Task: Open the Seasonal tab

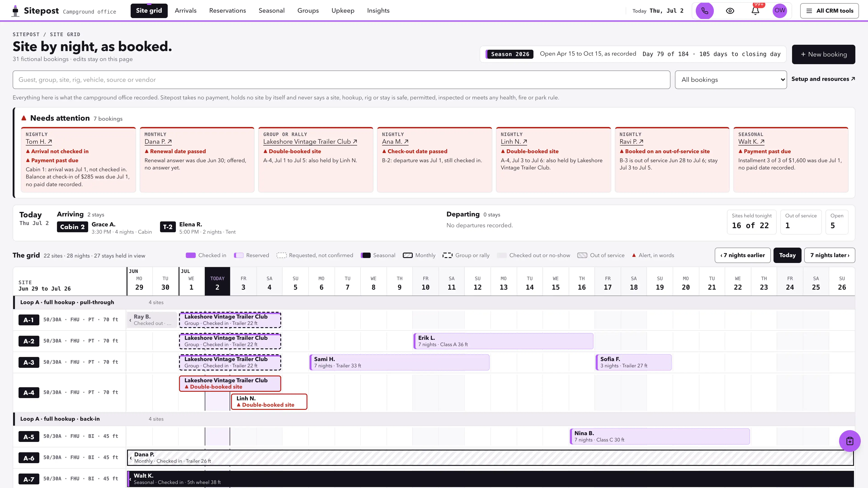Action: coord(271,11)
